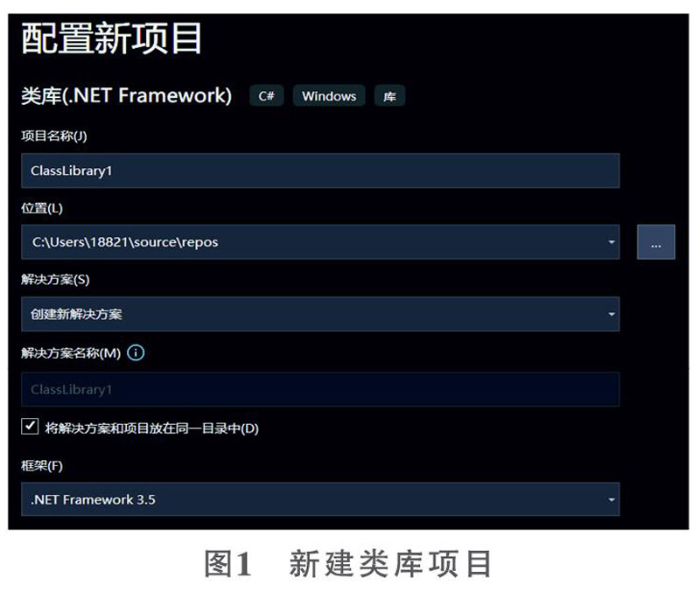Open the location path dropdown
This screenshot has height=592, width=700.
click(611, 242)
